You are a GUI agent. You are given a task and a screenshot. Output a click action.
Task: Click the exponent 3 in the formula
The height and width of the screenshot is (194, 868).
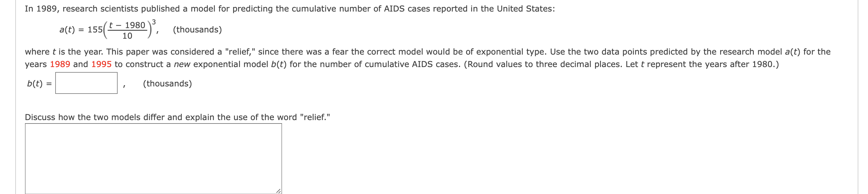pyautogui.click(x=154, y=22)
